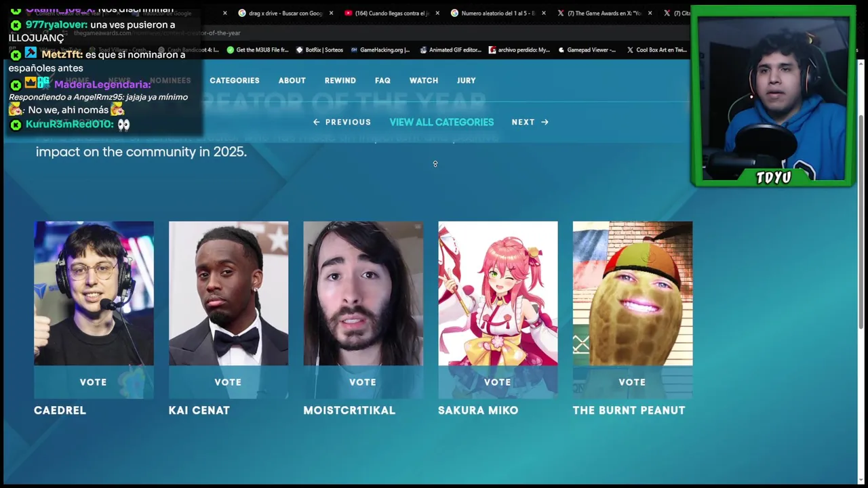The height and width of the screenshot is (488, 868).
Task: Vote for Sakura Miko
Action: (x=498, y=382)
